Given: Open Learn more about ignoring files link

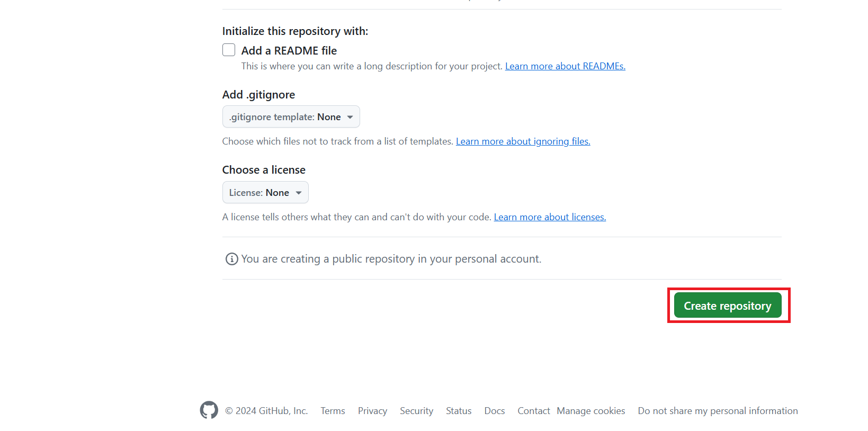Looking at the screenshot, I should point(523,141).
